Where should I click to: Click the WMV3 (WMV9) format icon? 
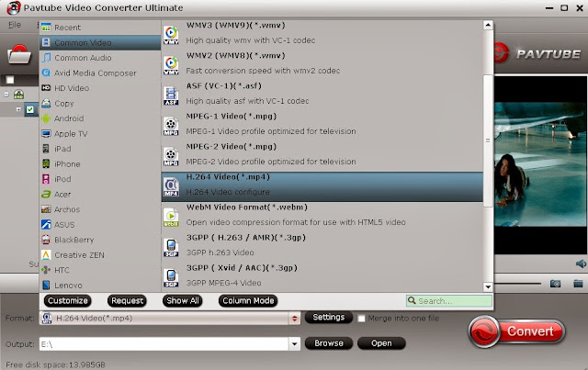click(x=171, y=35)
